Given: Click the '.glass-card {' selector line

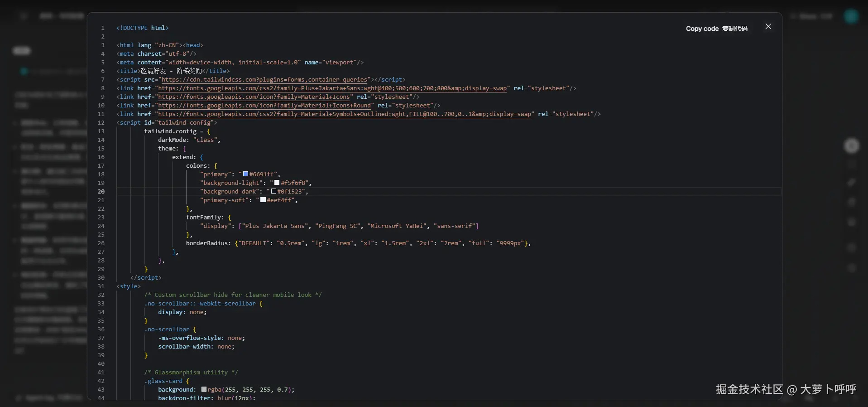Looking at the screenshot, I should click(x=167, y=381).
